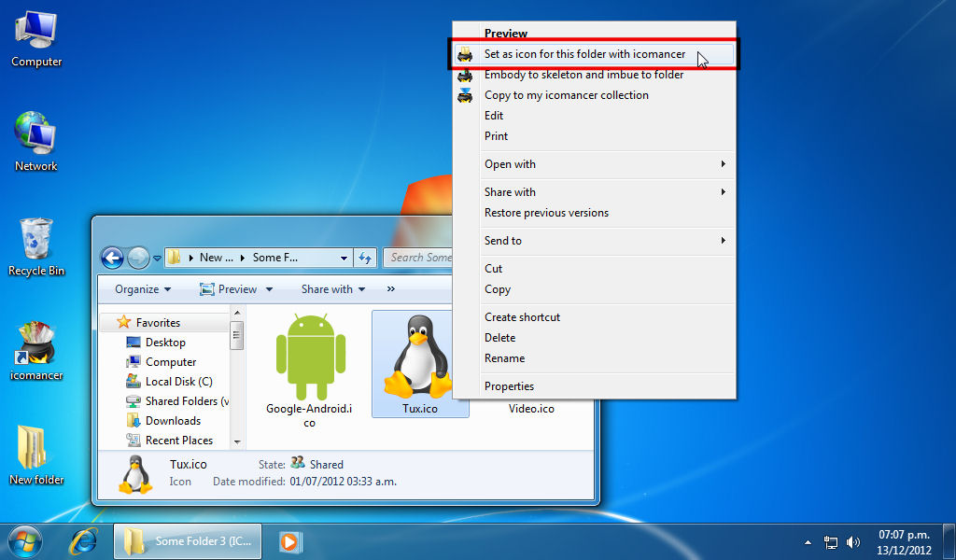
Task: Click the address bar folder icon
Action: (175, 258)
